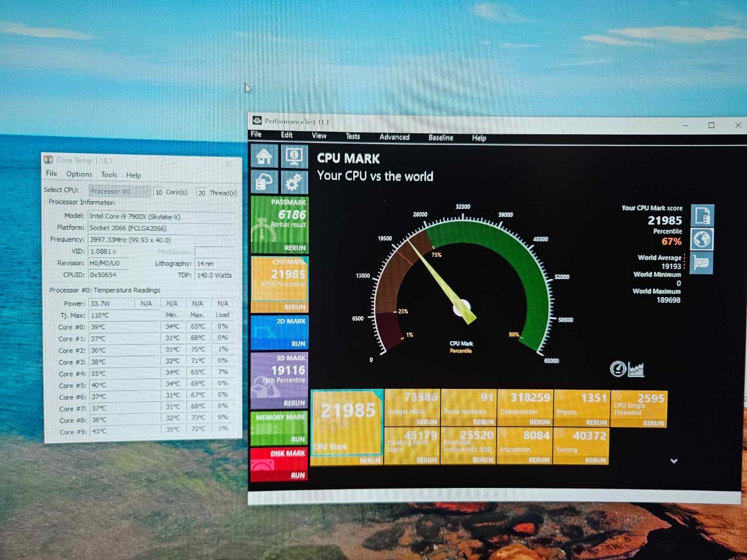747x560 pixels.
Task: Open the File menu in PerformanceTest
Action: (x=256, y=134)
